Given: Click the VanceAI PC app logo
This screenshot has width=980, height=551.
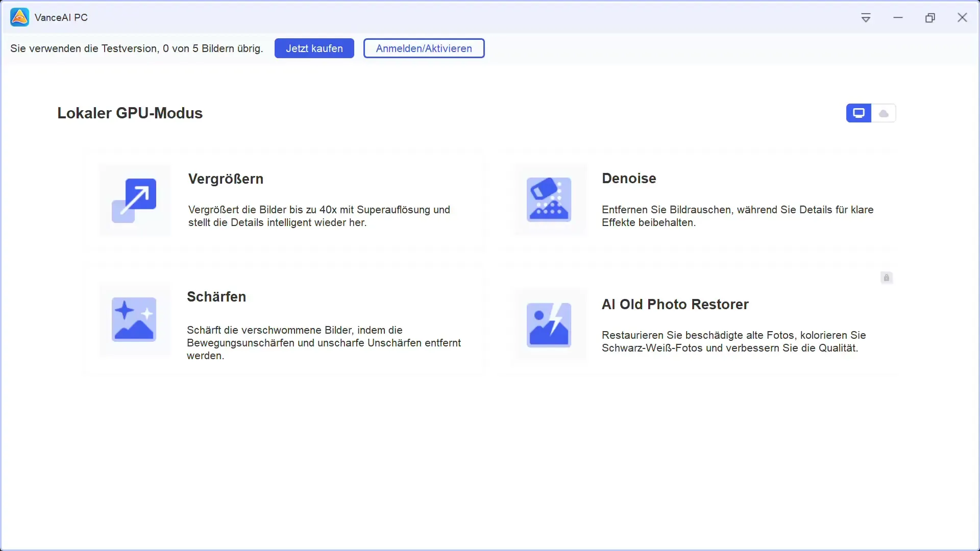Looking at the screenshot, I should point(19,17).
